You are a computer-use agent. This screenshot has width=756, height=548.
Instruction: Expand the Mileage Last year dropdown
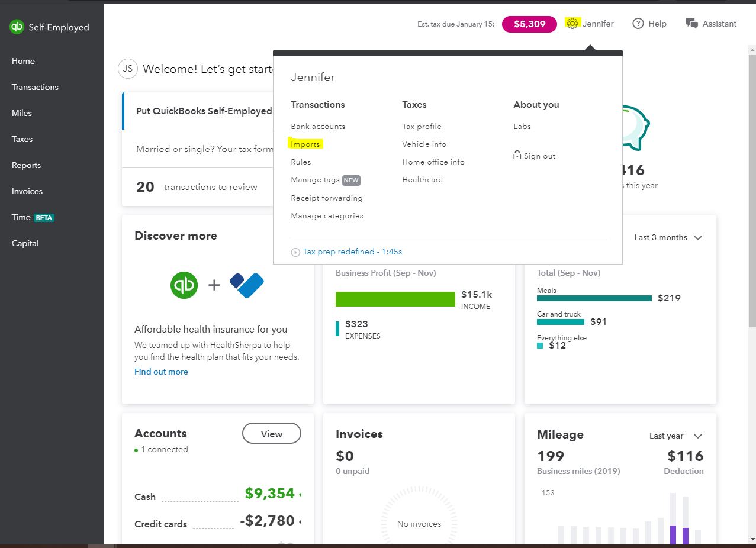click(x=675, y=436)
